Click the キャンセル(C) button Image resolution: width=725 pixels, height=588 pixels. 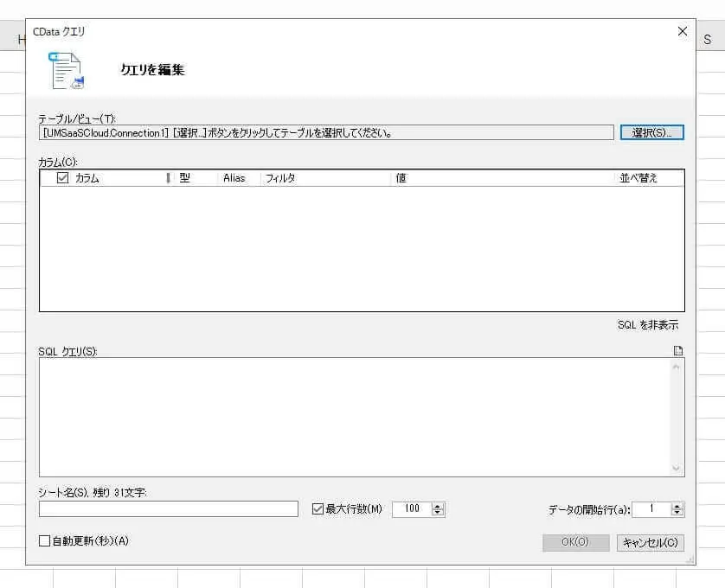[x=650, y=543]
